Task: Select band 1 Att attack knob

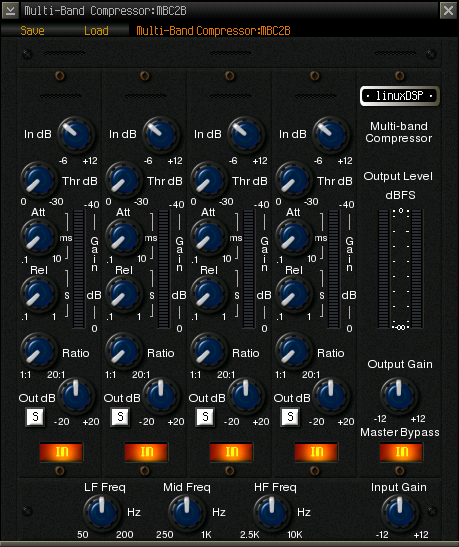Action: pyautogui.click(x=39, y=237)
